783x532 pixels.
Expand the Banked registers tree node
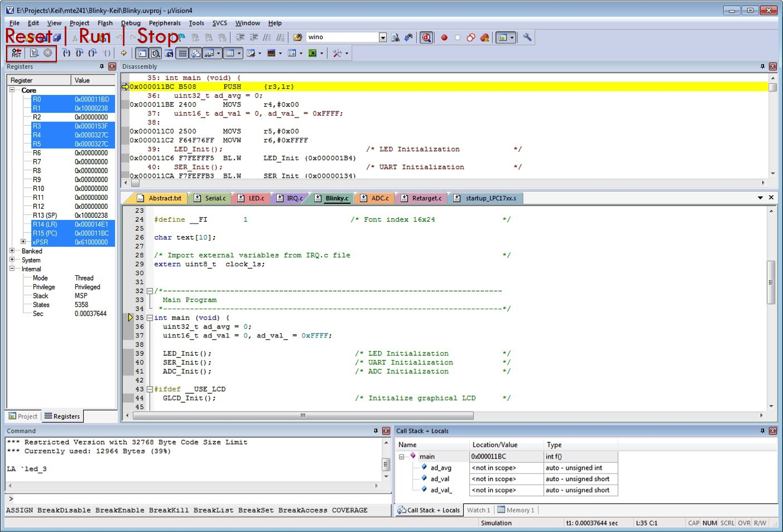click(x=12, y=251)
